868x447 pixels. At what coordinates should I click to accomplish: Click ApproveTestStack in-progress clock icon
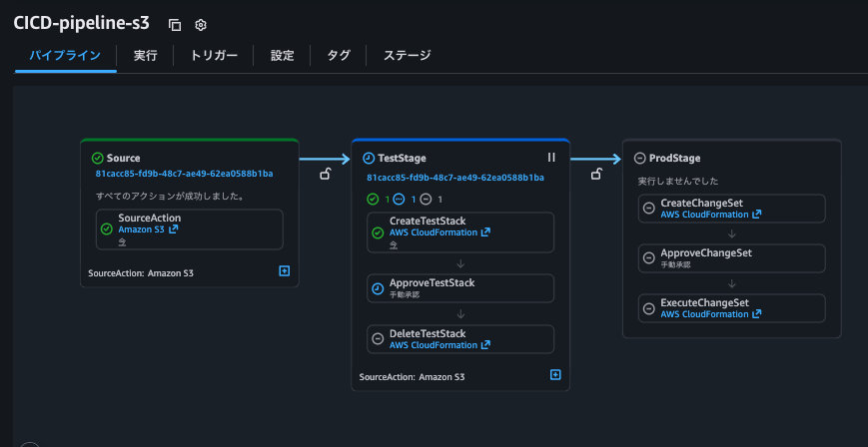click(378, 288)
